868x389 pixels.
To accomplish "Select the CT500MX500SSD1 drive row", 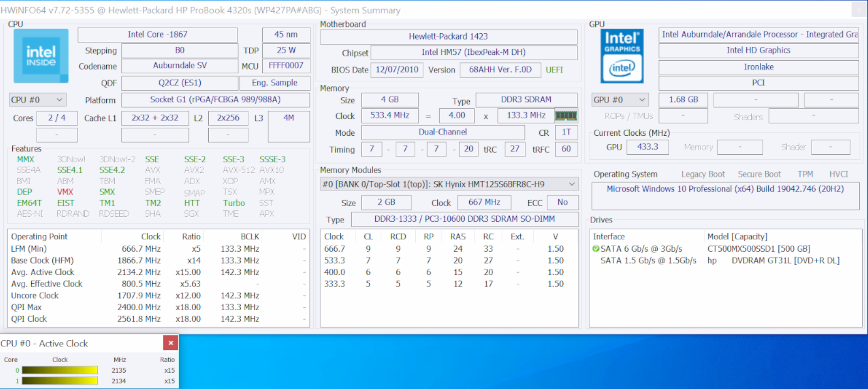I will pos(726,249).
